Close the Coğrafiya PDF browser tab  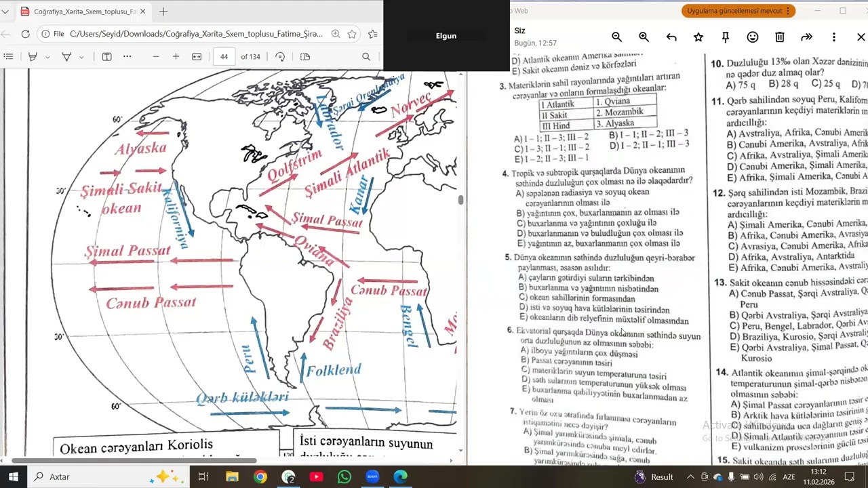(142, 12)
